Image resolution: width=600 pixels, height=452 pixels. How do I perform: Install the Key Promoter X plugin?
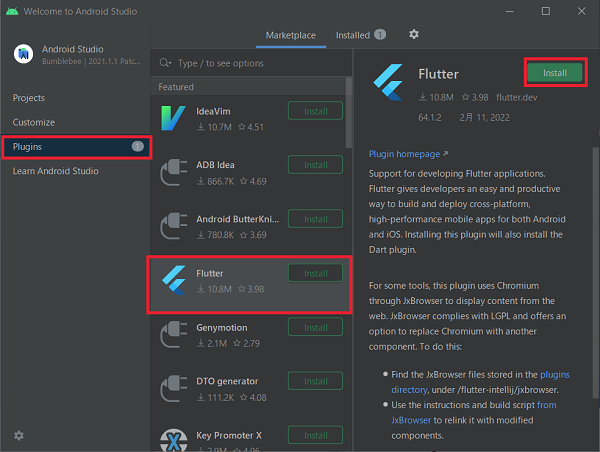315,435
